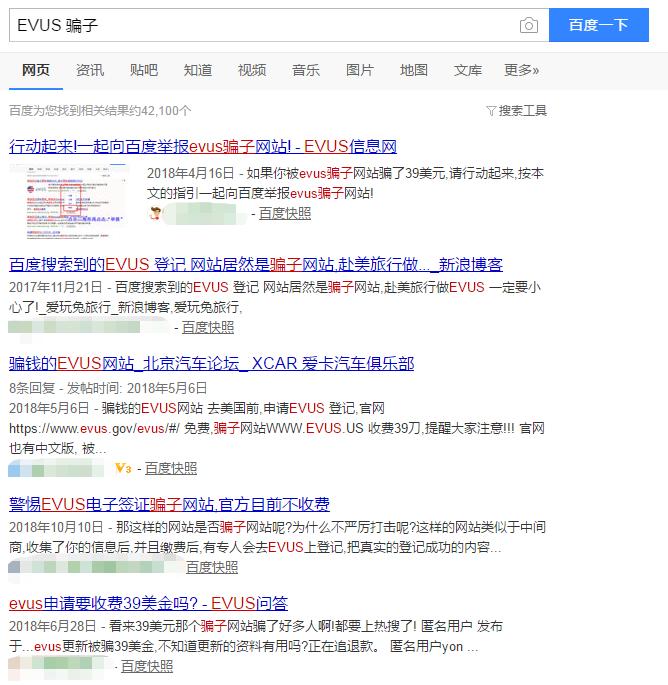Click the date text 2017年11月21日
Viewport: 668px width, 685px height.
tap(55, 287)
